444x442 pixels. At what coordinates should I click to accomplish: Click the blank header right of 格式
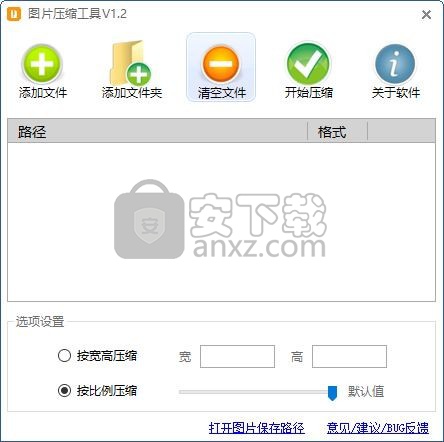(x=401, y=132)
